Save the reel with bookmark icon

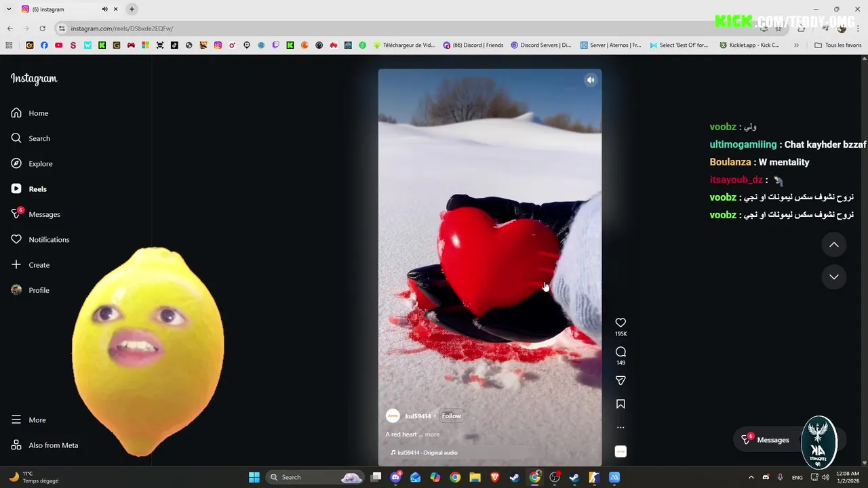620,404
